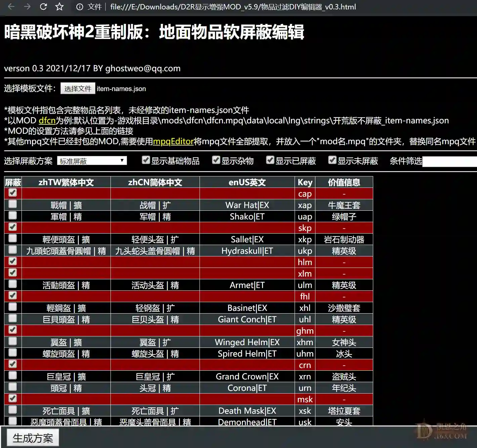The width and height of the screenshot is (477, 448).
Task: Disable the 显示已屏蔽 filter
Action: (270, 160)
